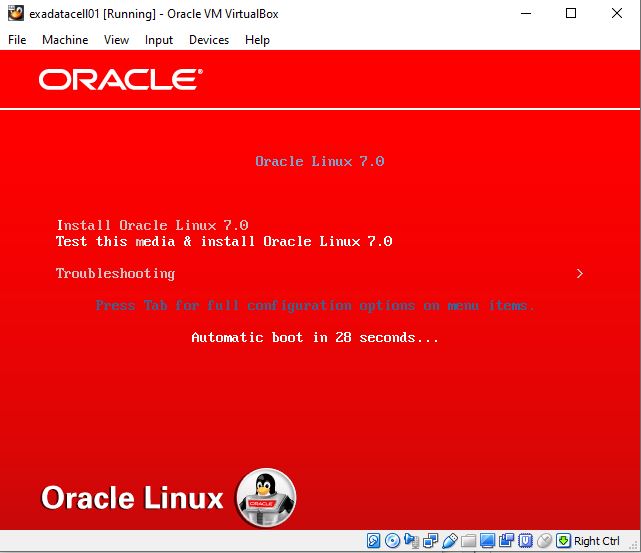
Task: Open the Devices menu
Action: pos(209,40)
